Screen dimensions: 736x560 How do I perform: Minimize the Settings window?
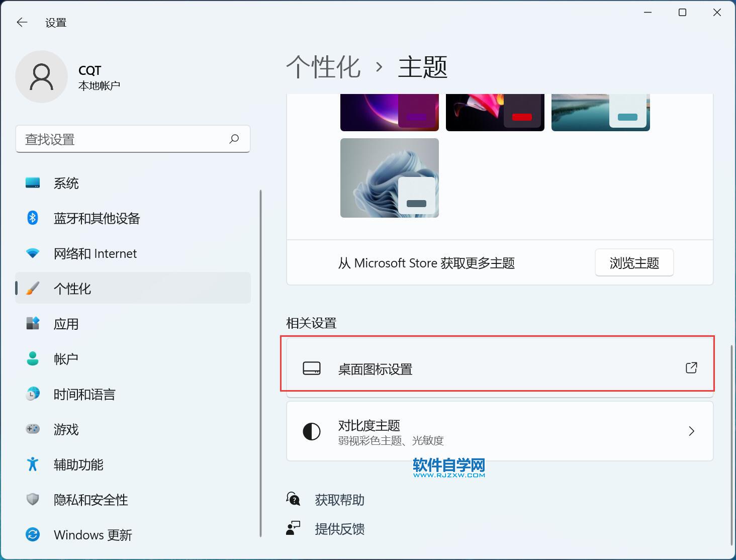pos(648,13)
